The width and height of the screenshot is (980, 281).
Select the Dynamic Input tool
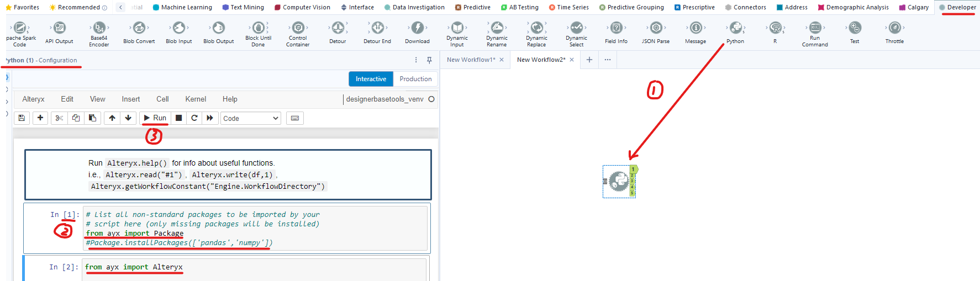coord(457,34)
